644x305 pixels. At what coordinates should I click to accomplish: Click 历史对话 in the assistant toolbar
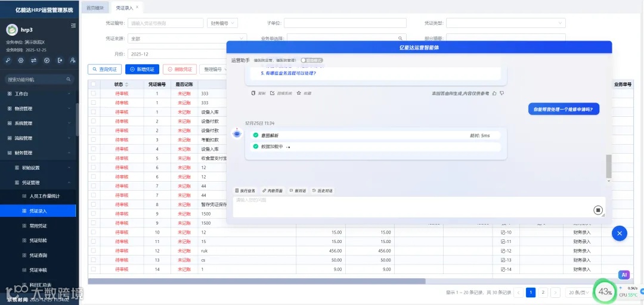[x=322, y=191]
